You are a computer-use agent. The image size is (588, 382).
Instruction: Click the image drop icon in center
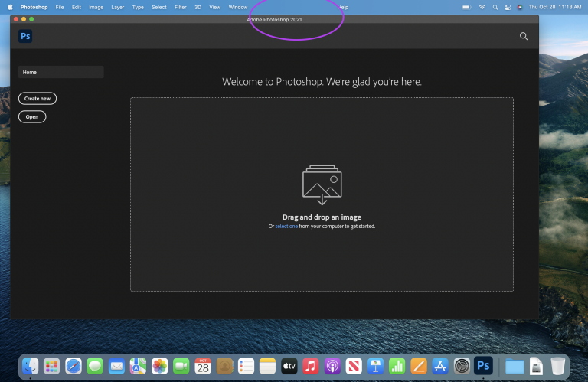point(322,184)
